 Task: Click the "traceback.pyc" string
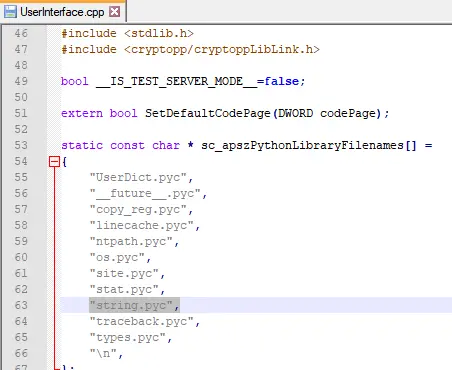tap(142, 321)
